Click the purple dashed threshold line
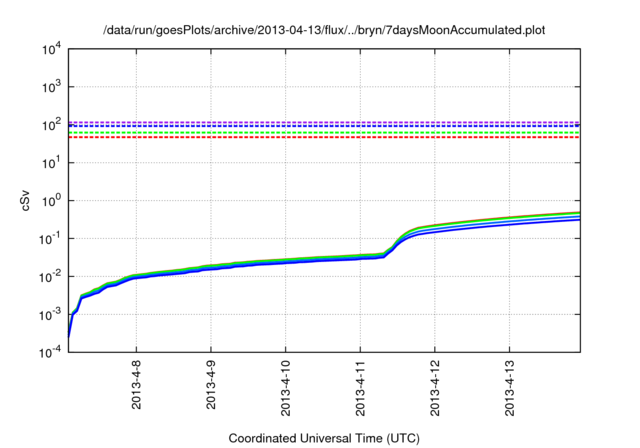The width and height of the screenshot is (640, 448). click(x=324, y=122)
